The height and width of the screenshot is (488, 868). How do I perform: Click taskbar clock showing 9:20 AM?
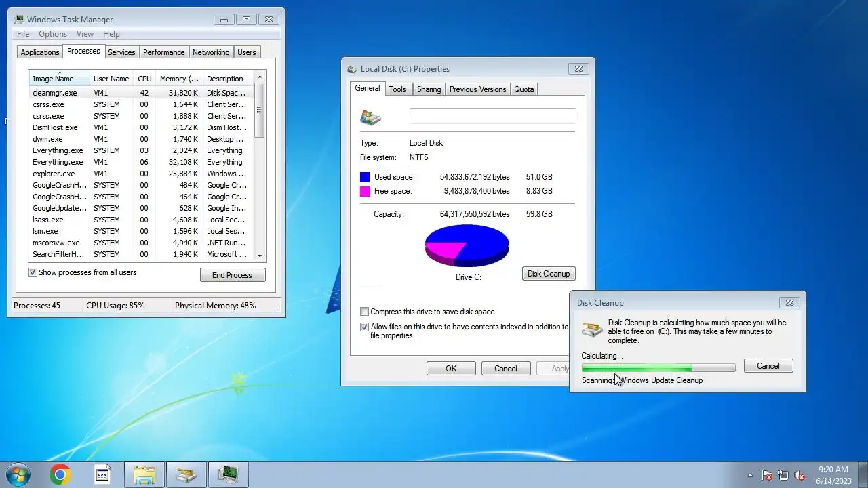click(833, 475)
